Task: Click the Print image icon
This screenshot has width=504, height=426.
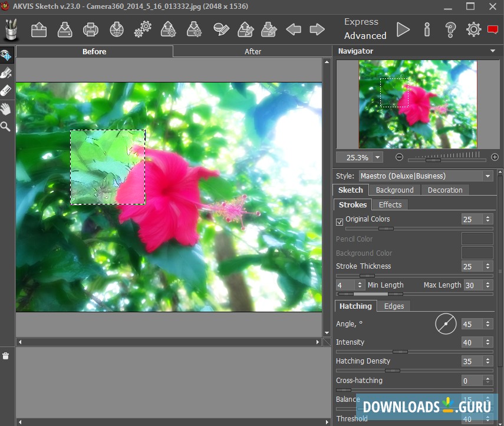Action: click(x=90, y=29)
